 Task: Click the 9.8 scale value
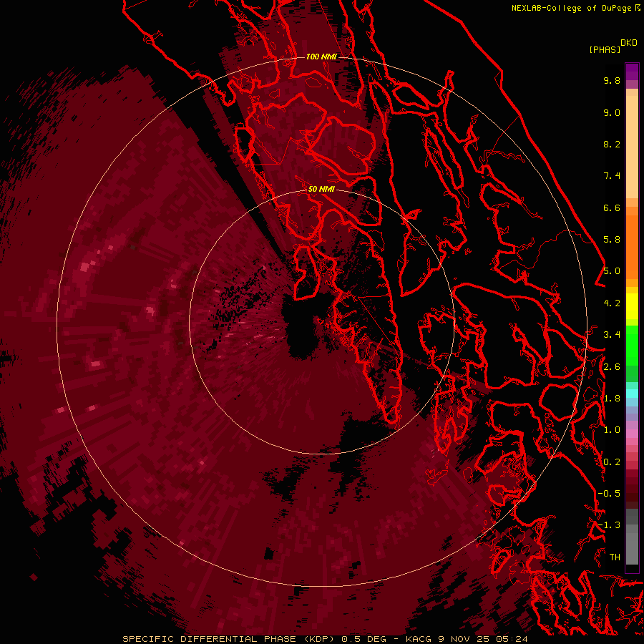click(x=612, y=80)
